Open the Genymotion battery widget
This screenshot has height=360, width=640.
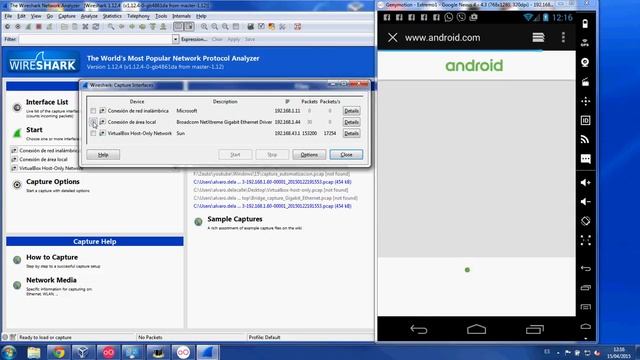click(x=585, y=24)
